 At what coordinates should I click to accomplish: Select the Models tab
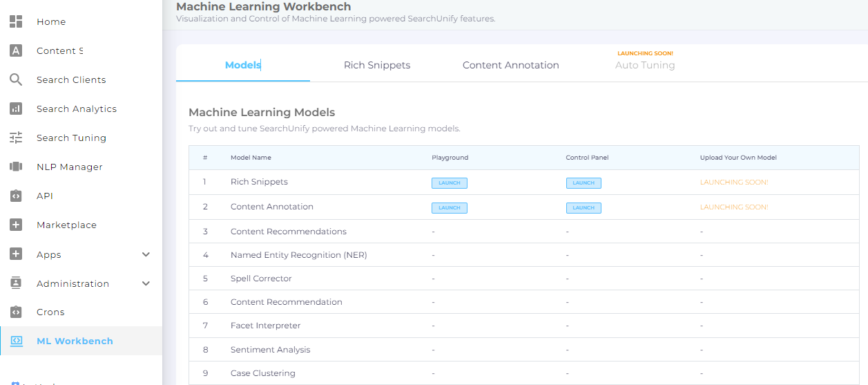[242, 65]
